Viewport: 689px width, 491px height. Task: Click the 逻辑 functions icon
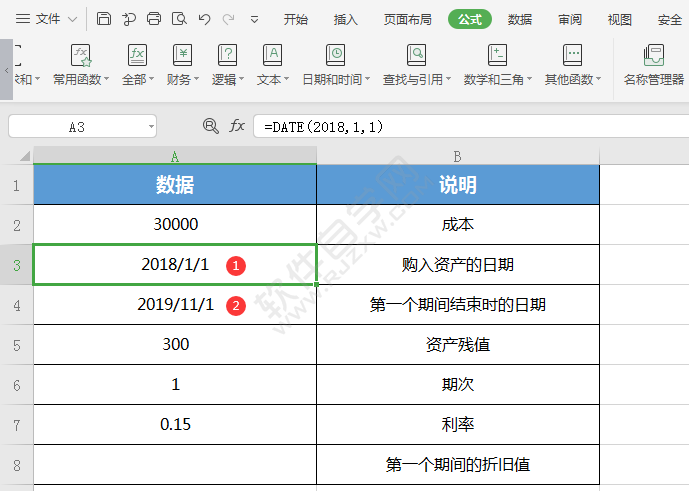click(227, 55)
